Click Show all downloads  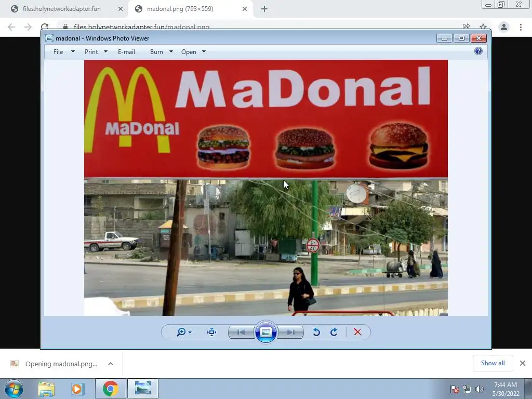click(493, 363)
